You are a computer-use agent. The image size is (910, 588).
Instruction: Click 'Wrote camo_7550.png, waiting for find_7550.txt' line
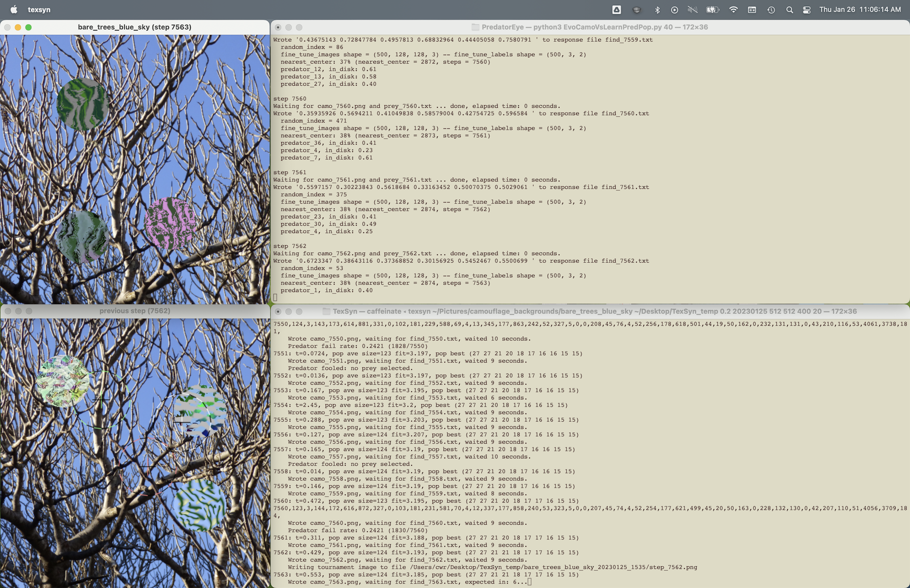coord(409,338)
